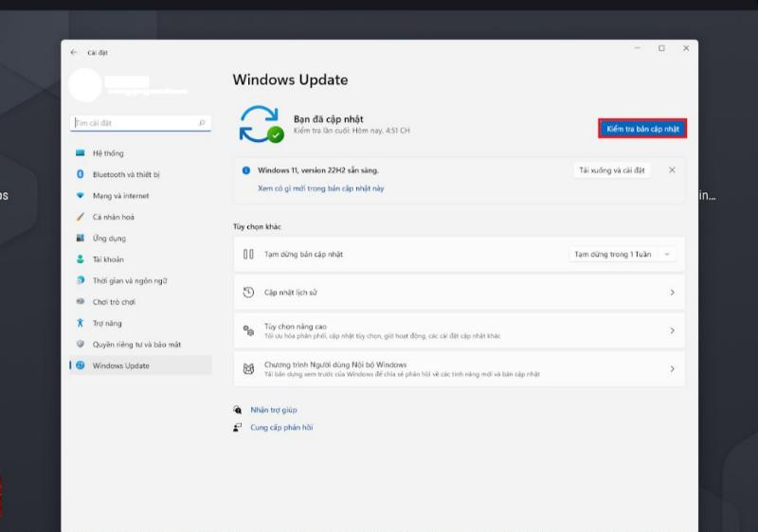Image resolution: width=758 pixels, height=532 pixels.
Task: Click the update sync status icon
Action: tap(262, 125)
